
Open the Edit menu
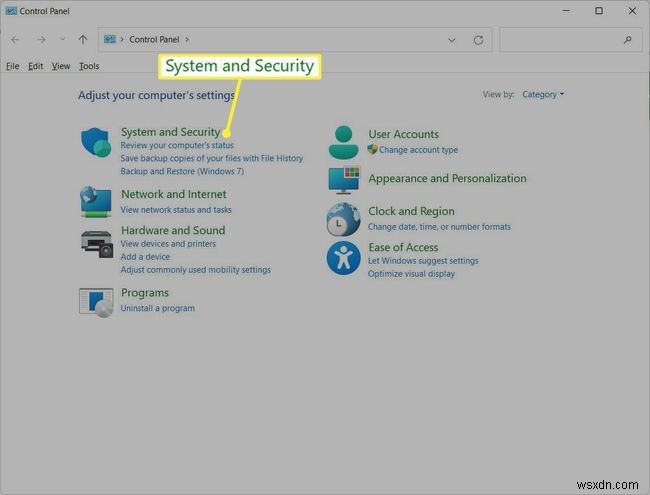click(x=36, y=66)
